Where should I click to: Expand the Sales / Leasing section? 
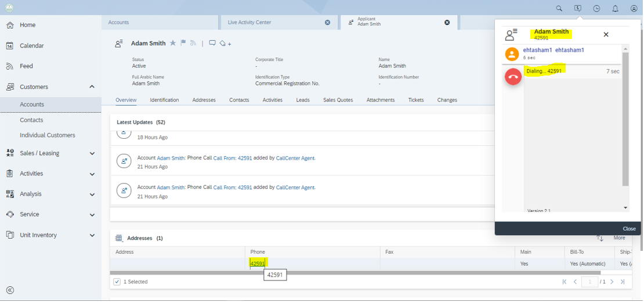tap(92, 153)
